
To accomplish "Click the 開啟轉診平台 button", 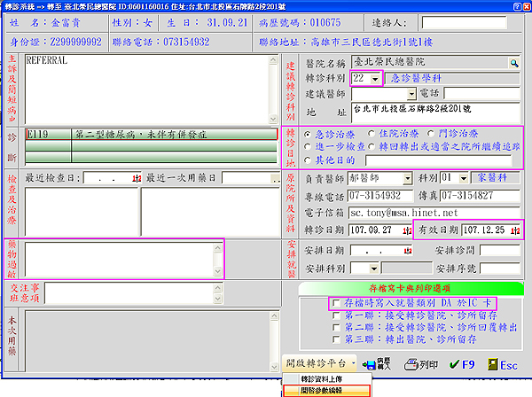I will coord(322,363).
